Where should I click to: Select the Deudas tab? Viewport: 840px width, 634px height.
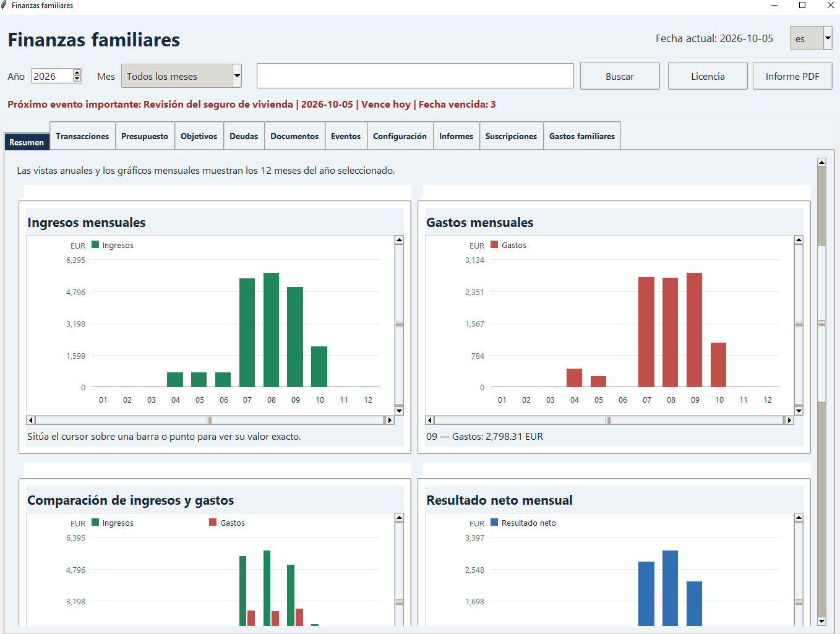click(x=244, y=136)
